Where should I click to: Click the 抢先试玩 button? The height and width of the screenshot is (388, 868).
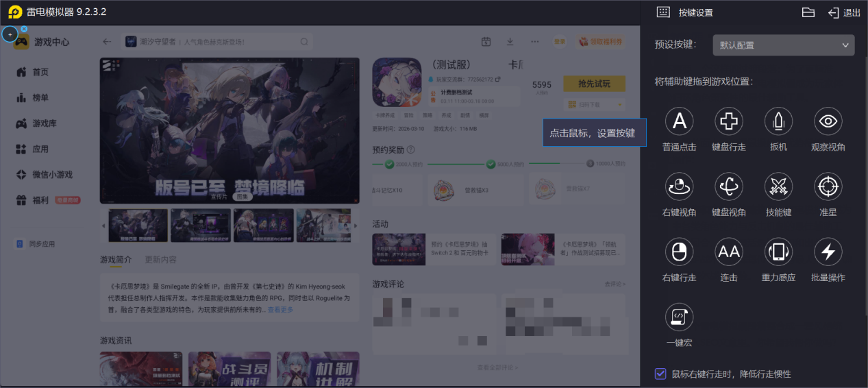coord(594,84)
